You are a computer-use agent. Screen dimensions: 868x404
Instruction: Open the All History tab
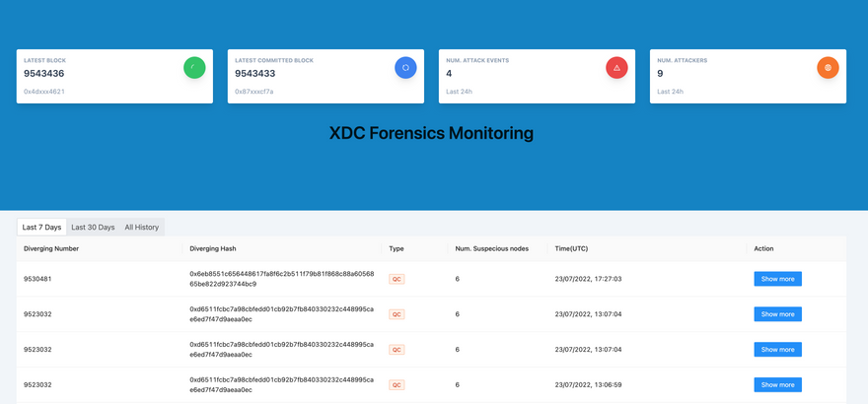pos(141,228)
